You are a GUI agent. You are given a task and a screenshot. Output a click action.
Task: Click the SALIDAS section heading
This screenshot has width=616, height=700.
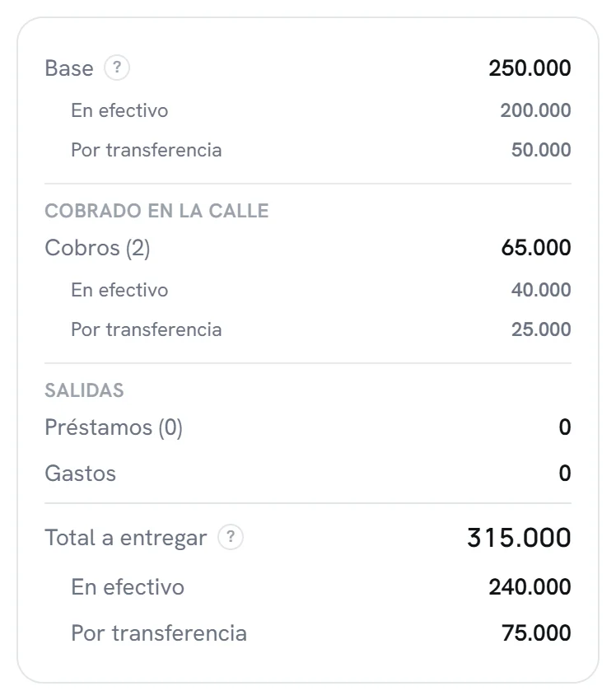coord(84,390)
